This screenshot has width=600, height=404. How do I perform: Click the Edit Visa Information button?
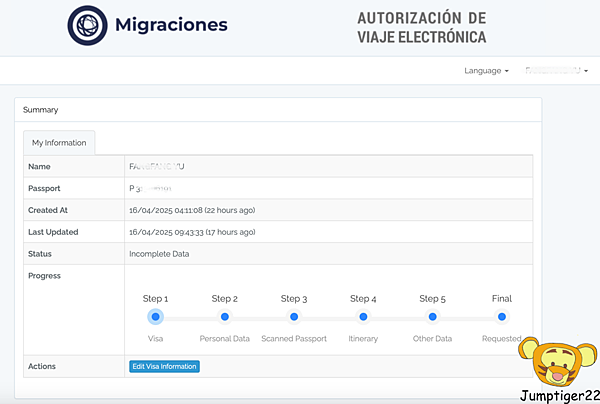point(164,367)
